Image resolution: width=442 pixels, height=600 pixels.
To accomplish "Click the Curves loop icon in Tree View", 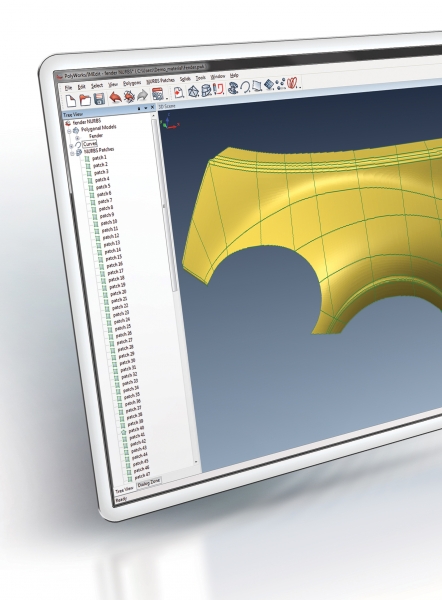I will [78, 145].
